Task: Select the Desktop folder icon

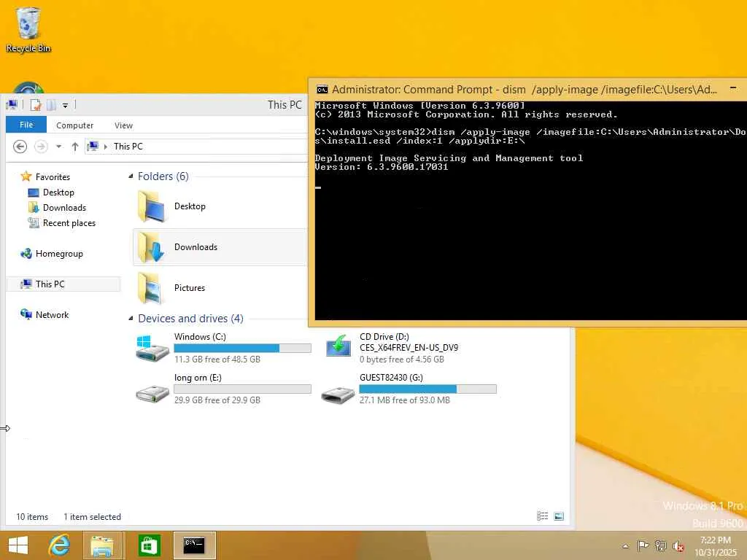Action: pyautogui.click(x=152, y=206)
